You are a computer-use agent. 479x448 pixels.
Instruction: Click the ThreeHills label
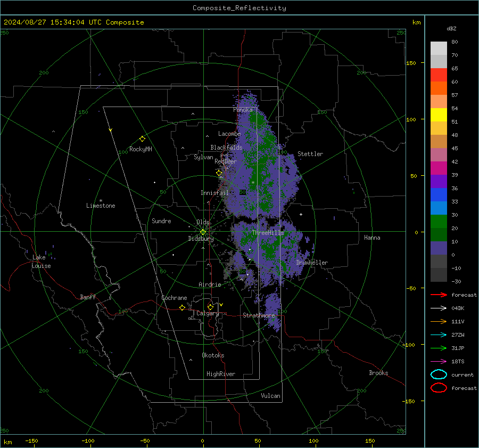click(268, 233)
